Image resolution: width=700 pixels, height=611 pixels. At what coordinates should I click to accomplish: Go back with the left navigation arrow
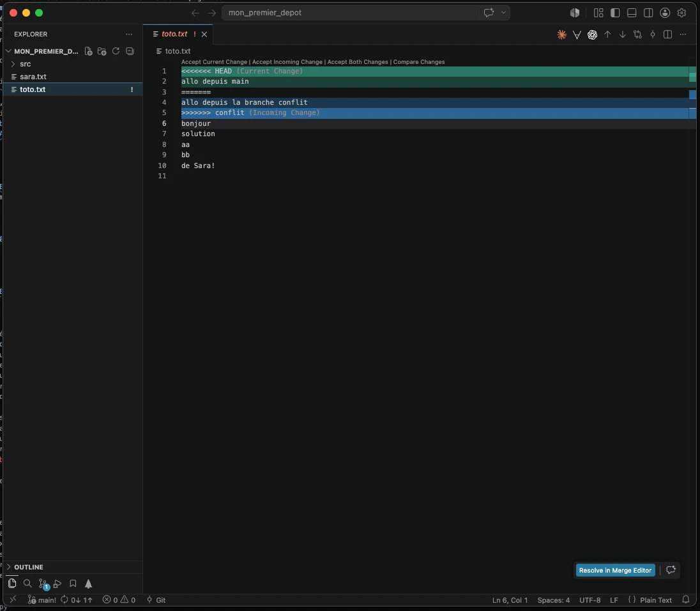click(x=195, y=13)
